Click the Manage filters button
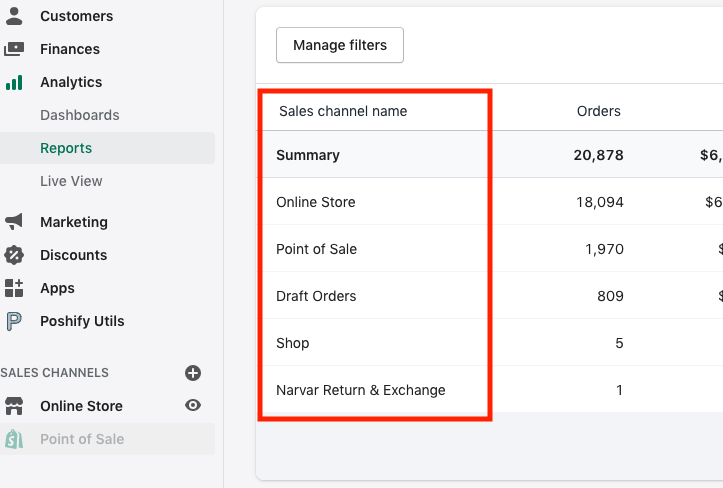 click(x=340, y=45)
